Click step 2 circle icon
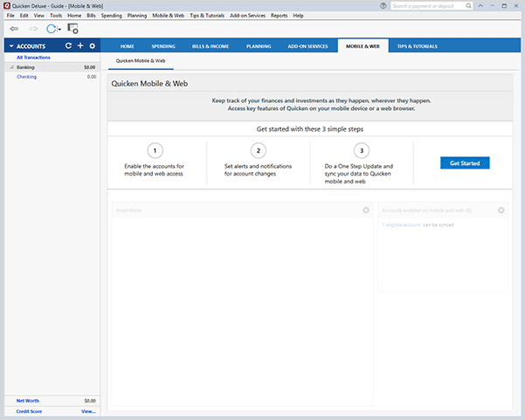The width and height of the screenshot is (525, 420). tap(259, 150)
